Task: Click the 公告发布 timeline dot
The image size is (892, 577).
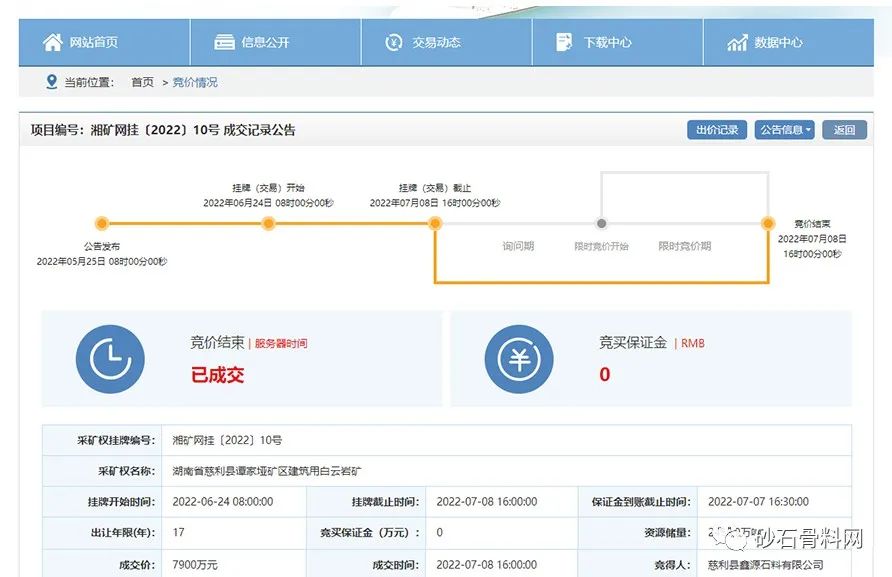Action: (x=101, y=224)
